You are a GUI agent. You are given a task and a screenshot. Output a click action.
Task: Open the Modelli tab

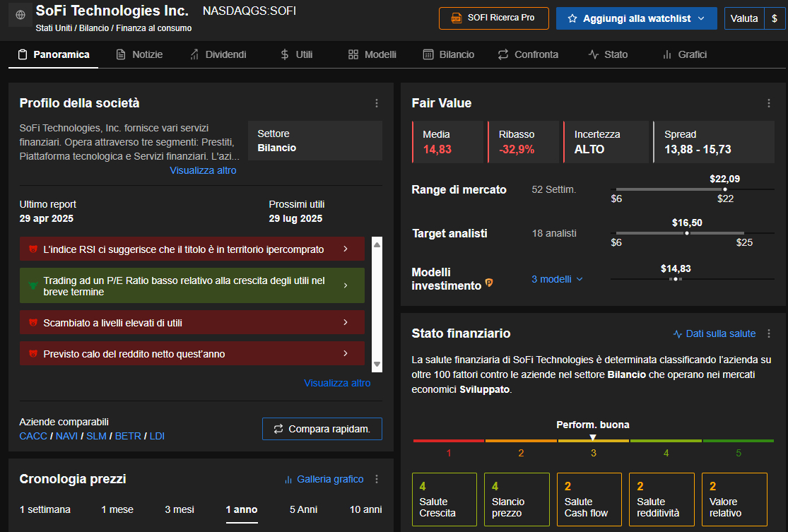click(x=372, y=54)
